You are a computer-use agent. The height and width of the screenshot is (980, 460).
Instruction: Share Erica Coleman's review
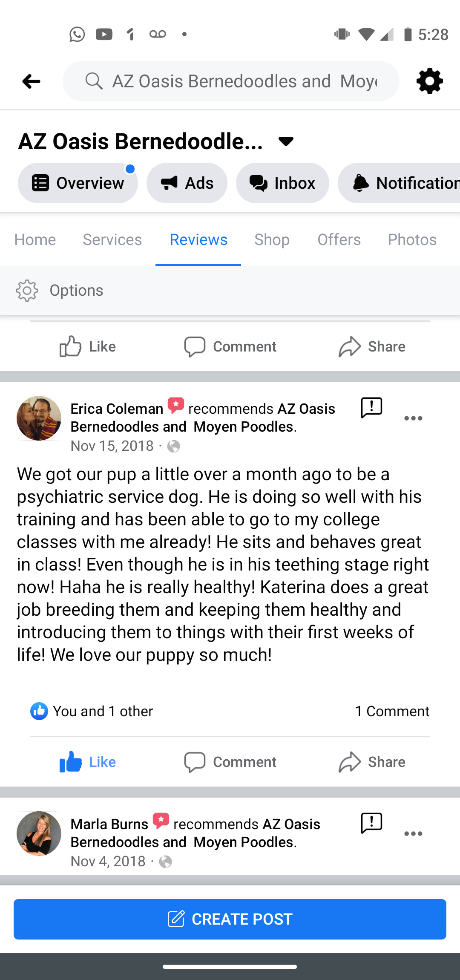372,762
